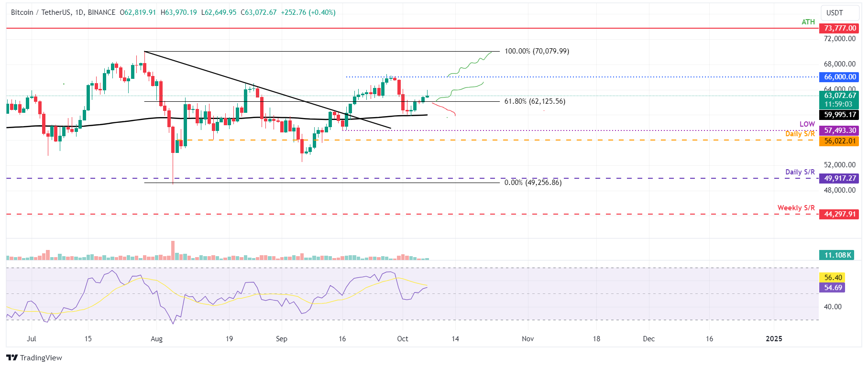Select the low price L62,649.95 value

point(219,12)
